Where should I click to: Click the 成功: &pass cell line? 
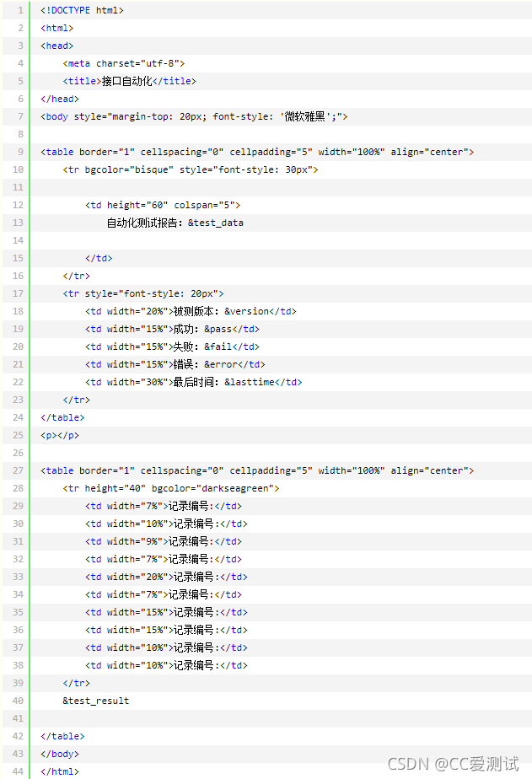(x=172, y=329)
